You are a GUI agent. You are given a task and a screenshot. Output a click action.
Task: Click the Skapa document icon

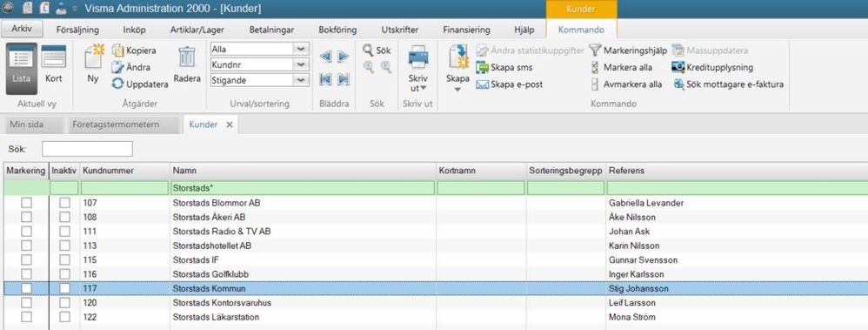pos(458,57)
